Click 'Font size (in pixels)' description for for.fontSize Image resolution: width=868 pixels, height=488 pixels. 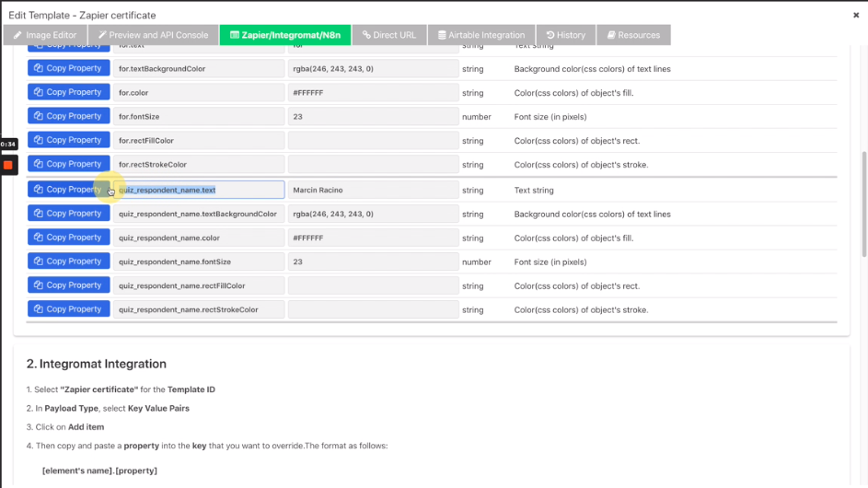tap(550, 117)
